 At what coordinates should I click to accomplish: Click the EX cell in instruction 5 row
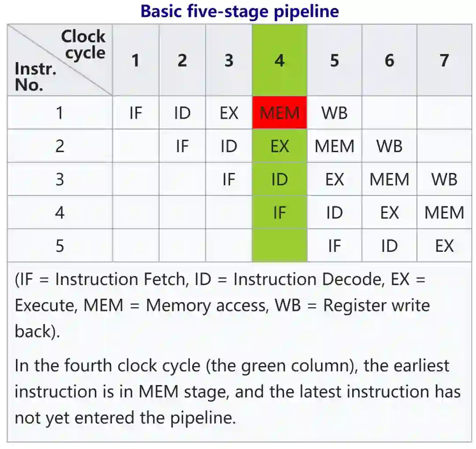444,245
